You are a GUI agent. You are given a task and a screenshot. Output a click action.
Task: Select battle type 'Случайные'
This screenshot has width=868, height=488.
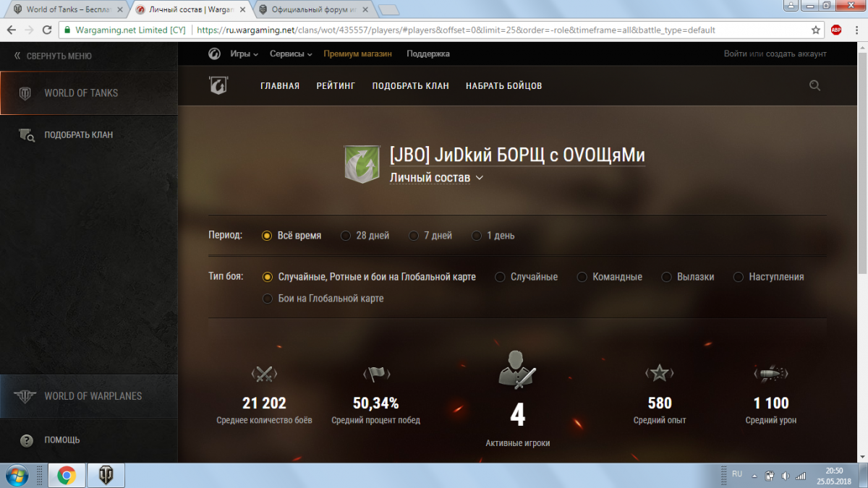pos(527,277)
